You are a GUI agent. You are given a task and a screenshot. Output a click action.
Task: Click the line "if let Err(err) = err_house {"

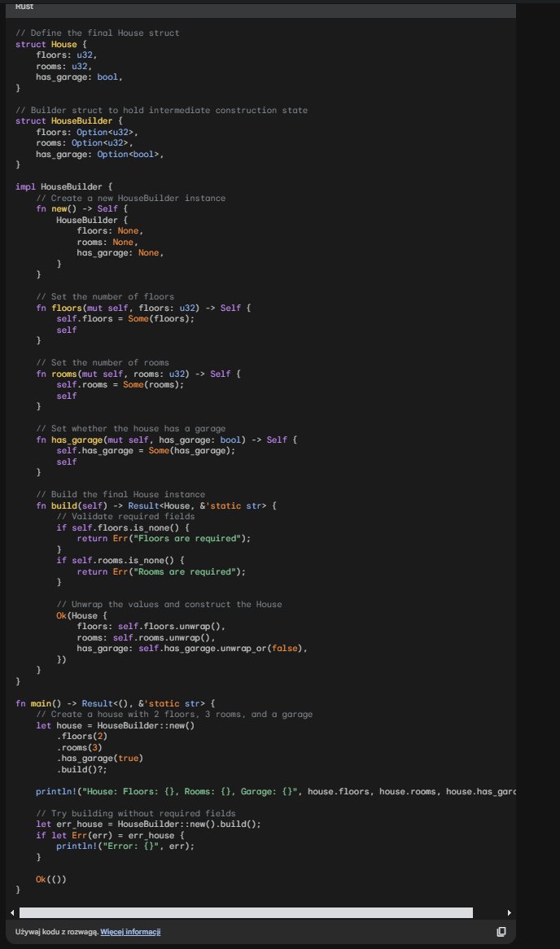(110, 835)
